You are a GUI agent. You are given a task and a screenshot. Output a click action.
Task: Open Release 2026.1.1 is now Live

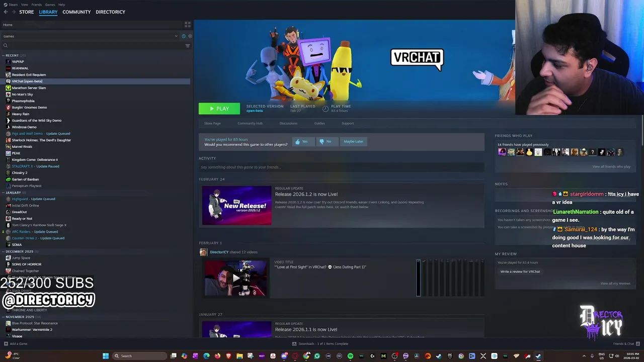(x=306, y=329)
